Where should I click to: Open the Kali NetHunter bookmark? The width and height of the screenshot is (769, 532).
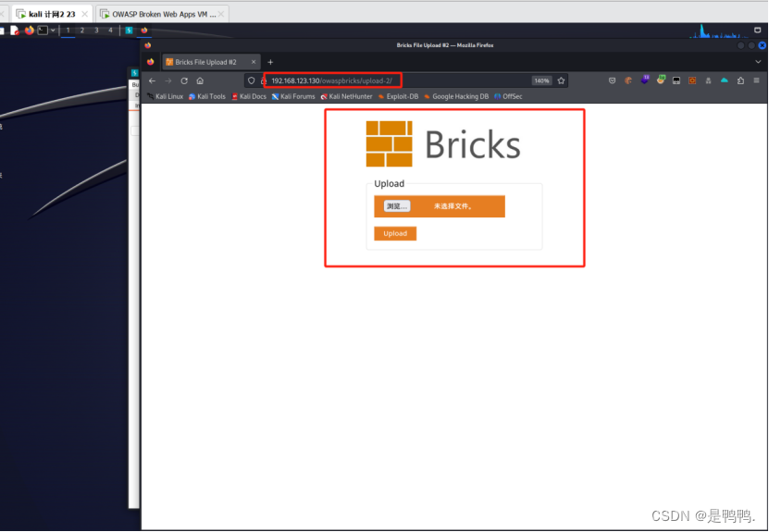[346, 96]
